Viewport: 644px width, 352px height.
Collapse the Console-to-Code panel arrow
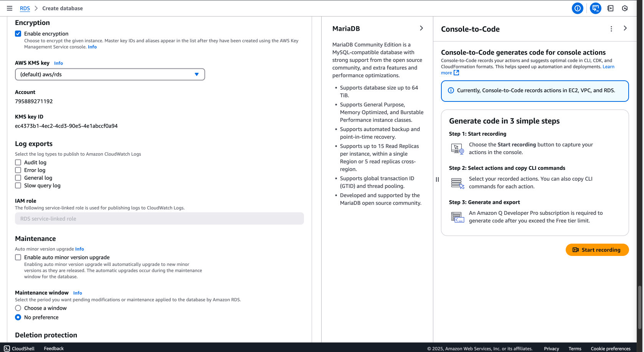click(x=625, y=28)
